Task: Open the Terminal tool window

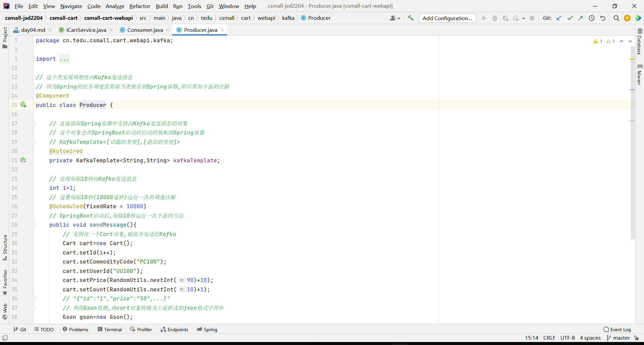Action: 110,330
